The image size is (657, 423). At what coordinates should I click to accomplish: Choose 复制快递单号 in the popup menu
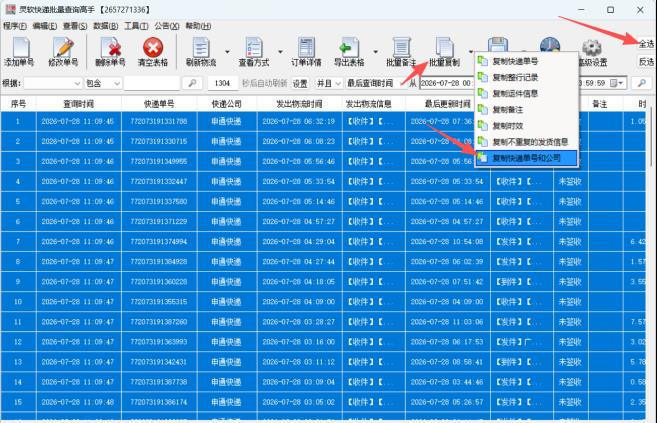[526, 61]
